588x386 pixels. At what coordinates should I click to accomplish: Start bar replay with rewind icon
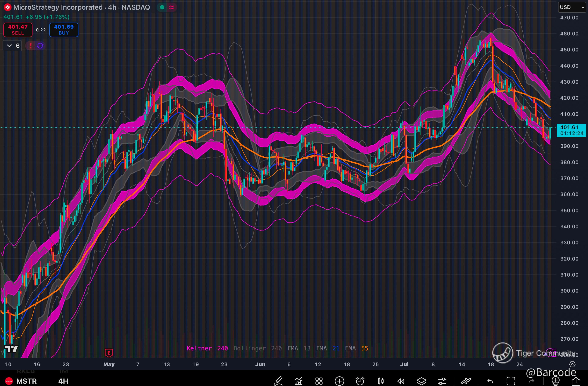(x=401, y=381)
